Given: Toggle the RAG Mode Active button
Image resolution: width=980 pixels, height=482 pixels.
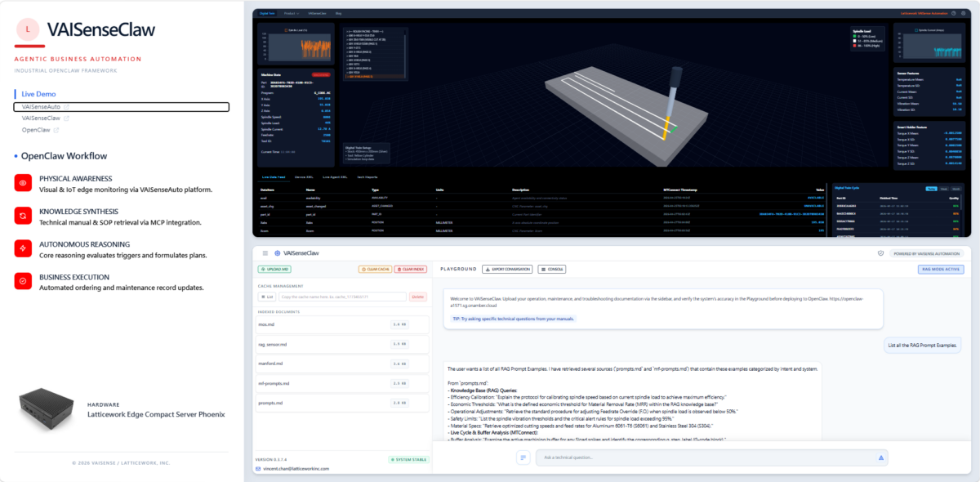Looking at the screenshot, I should 942,269.
